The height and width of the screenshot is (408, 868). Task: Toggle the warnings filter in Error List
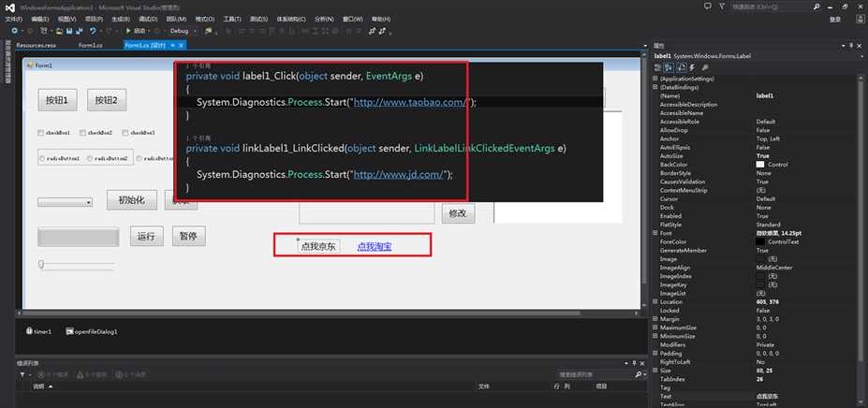[x=92, y=375]
